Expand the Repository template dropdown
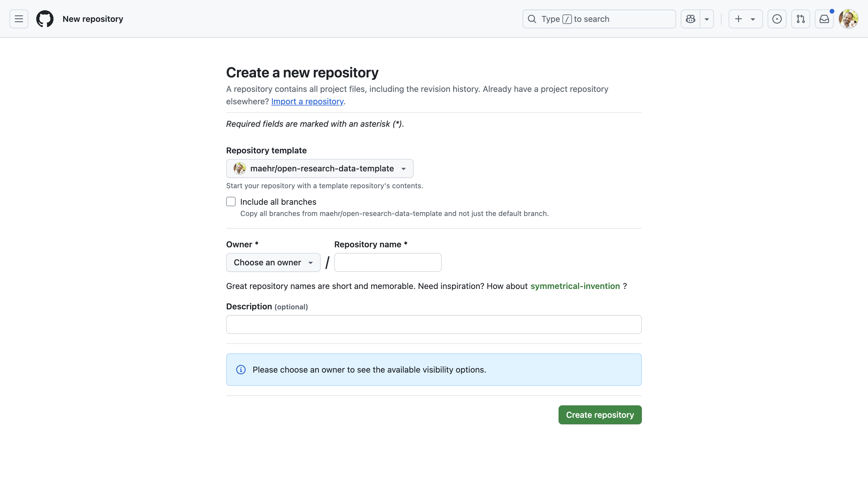Image resolution: width=868 pixels, height=489 pixels. pos(319,168)
